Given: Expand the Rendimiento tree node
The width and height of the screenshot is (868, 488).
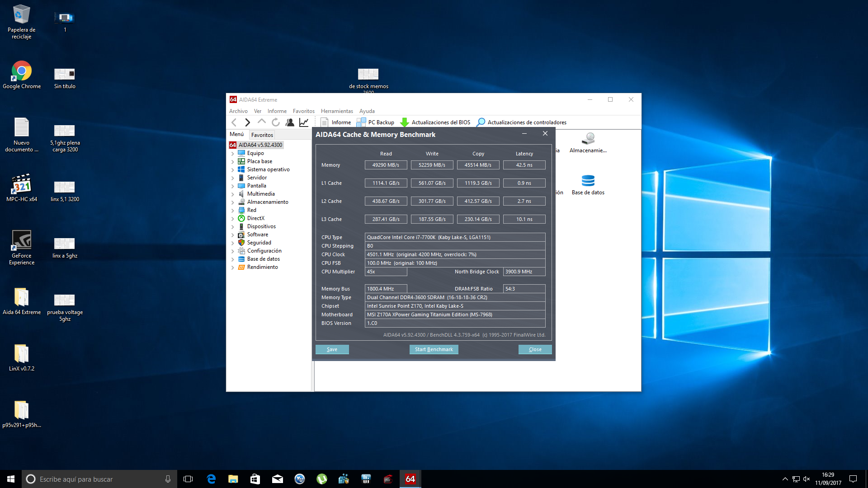Looking at the screenshot, I should point(233,267).
